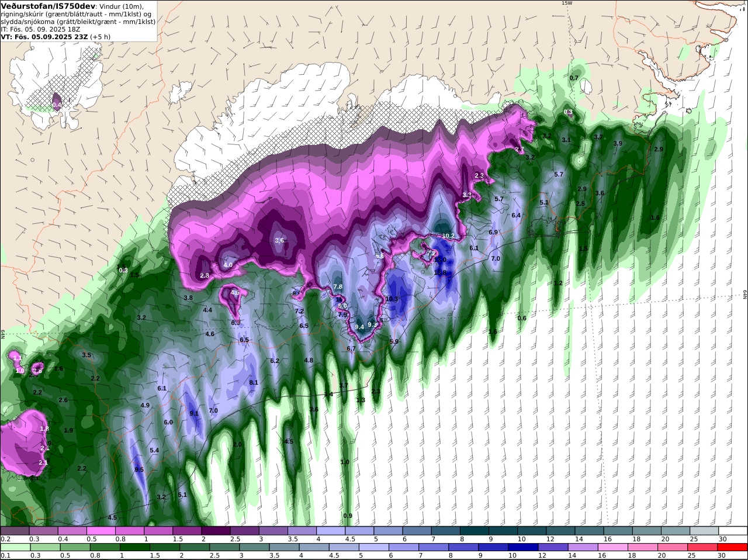748x560 pixels.
Task: Click the 5.4 value label on the map
Action: pos(154,450)
